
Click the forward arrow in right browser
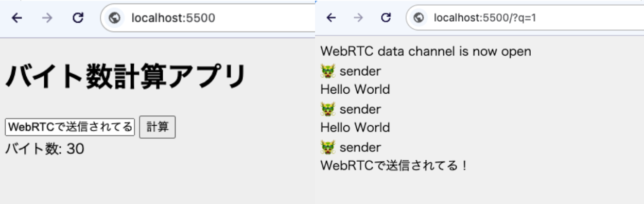pos(358,18)
